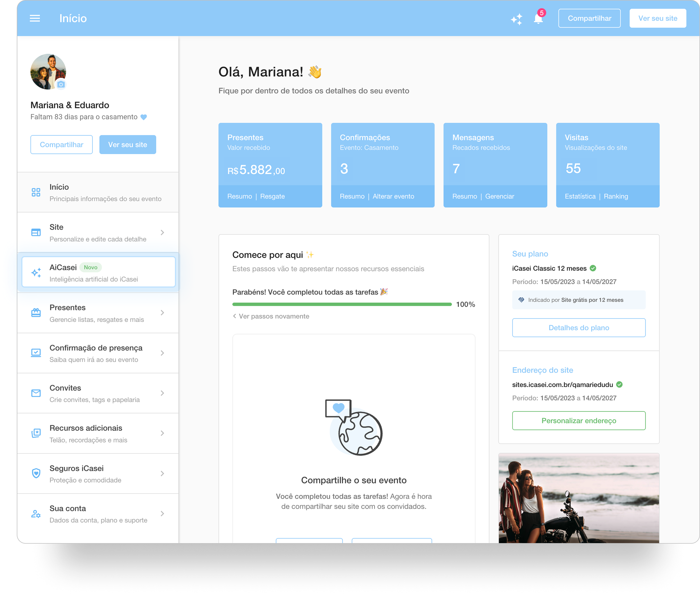Click the Confirmação de presença check icon
The width and height of the screenshot is (700, 597).
36,353
